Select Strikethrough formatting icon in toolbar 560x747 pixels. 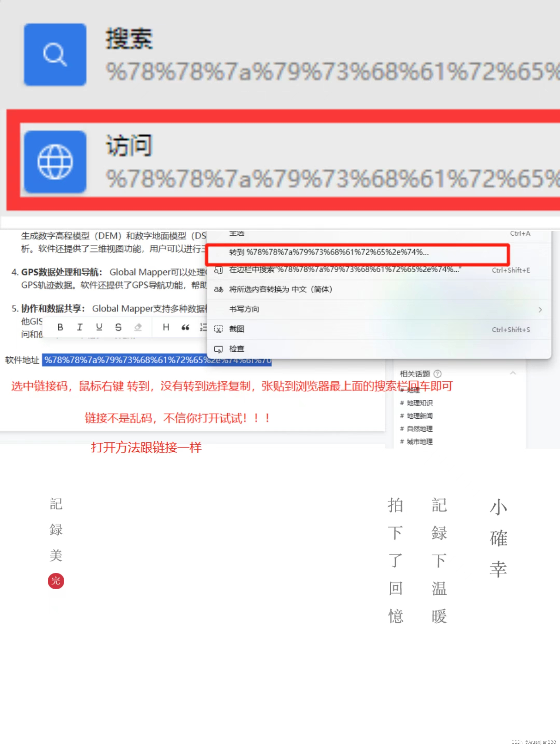pos(118,322)
